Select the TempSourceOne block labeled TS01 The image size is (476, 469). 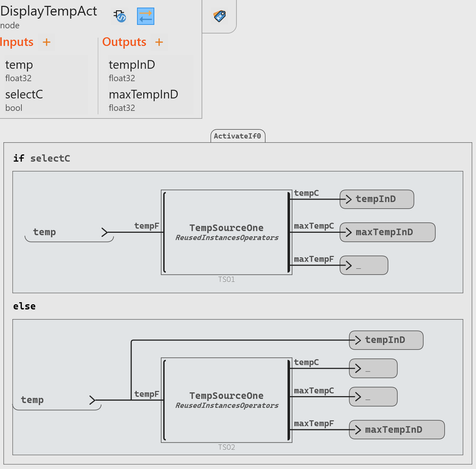point(226,232)
